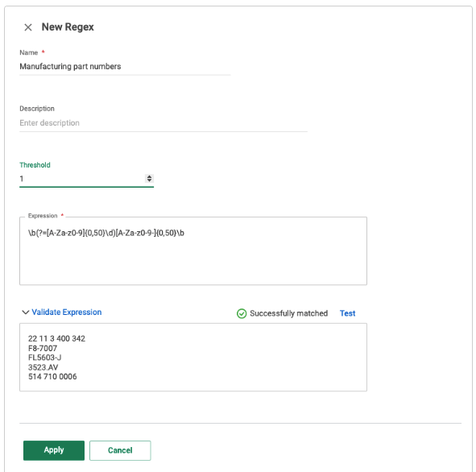The height and width of the screenshot is (472, 476).
Task: Click the Apply button
Action: [x=54, y=450]
